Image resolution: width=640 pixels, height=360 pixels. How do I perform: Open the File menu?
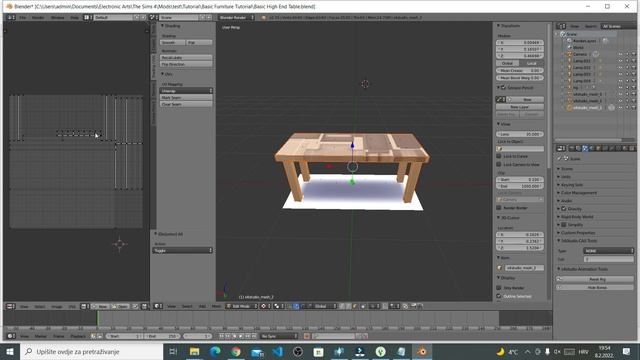[22, 18]
